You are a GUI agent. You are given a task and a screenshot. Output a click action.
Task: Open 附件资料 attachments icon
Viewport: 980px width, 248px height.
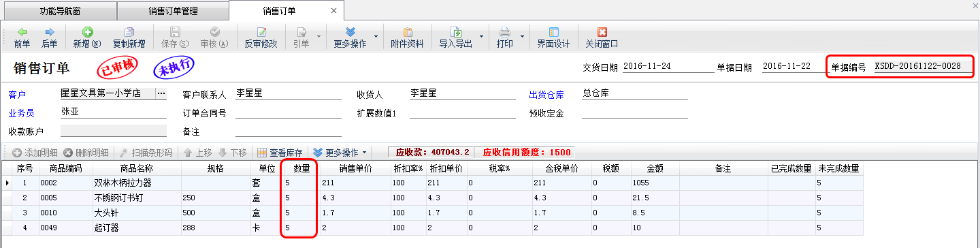pyautogui.click(x=408, y=32)
